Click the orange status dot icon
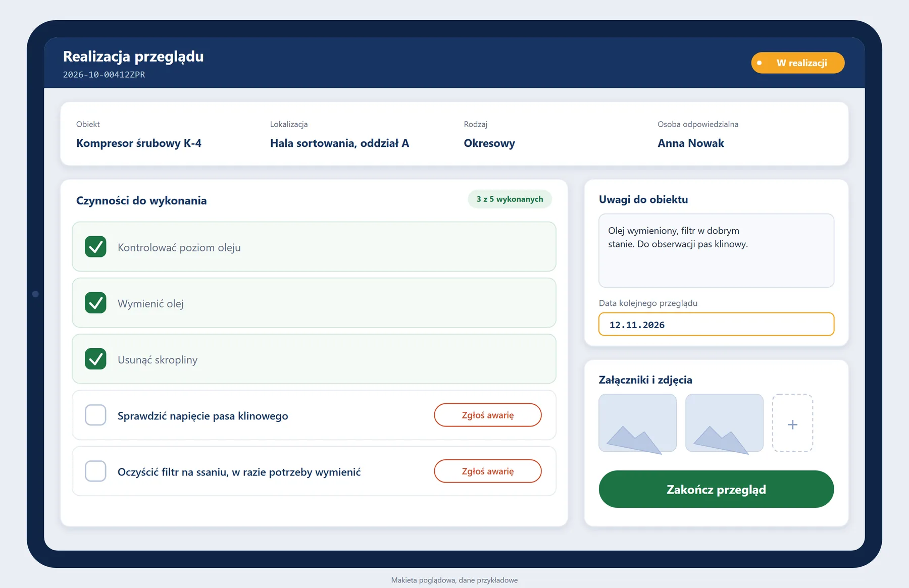909x588 pixels. point(759,63)
